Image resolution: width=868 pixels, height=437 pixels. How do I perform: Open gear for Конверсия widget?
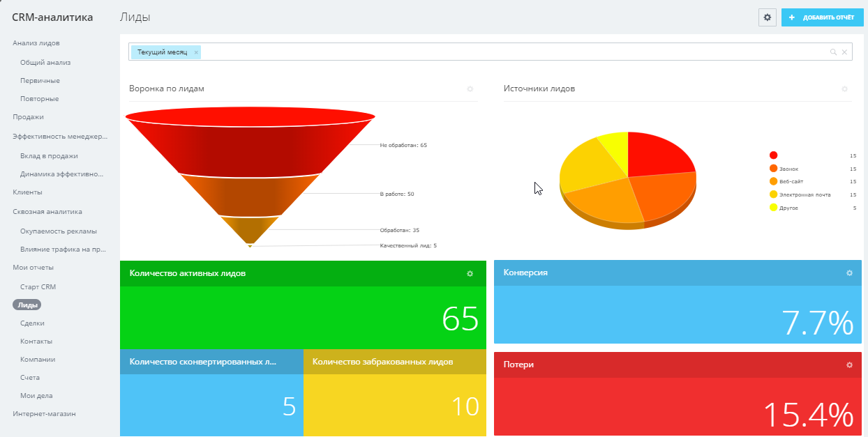point(849,273)
